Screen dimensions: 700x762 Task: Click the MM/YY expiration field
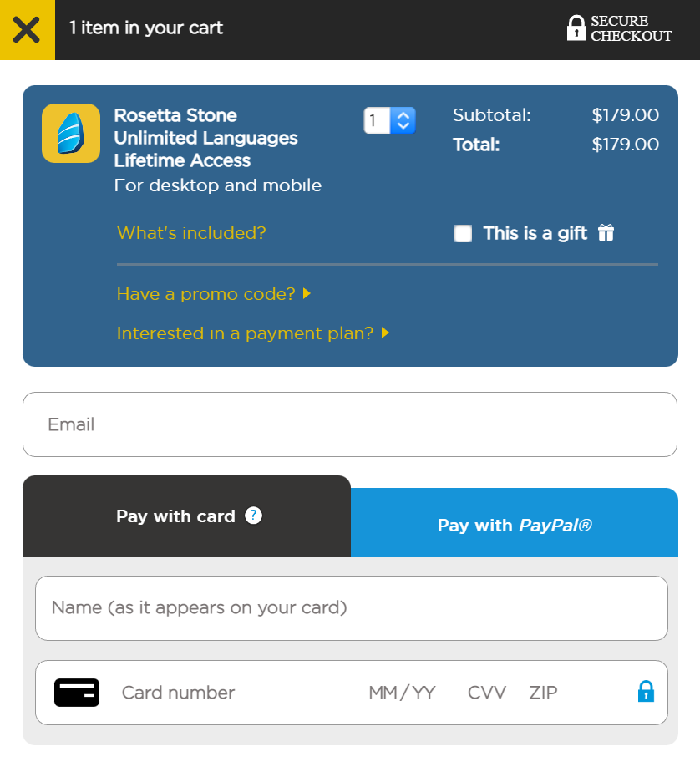(x=402, y=693)
